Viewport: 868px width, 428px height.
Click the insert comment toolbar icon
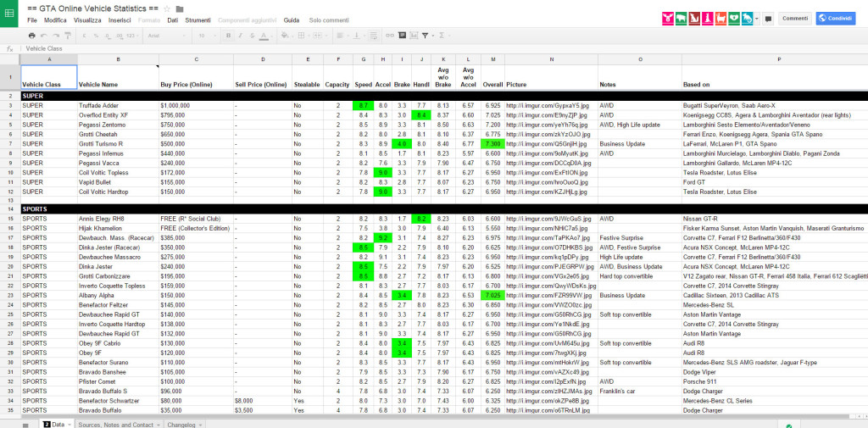(403, 36)
